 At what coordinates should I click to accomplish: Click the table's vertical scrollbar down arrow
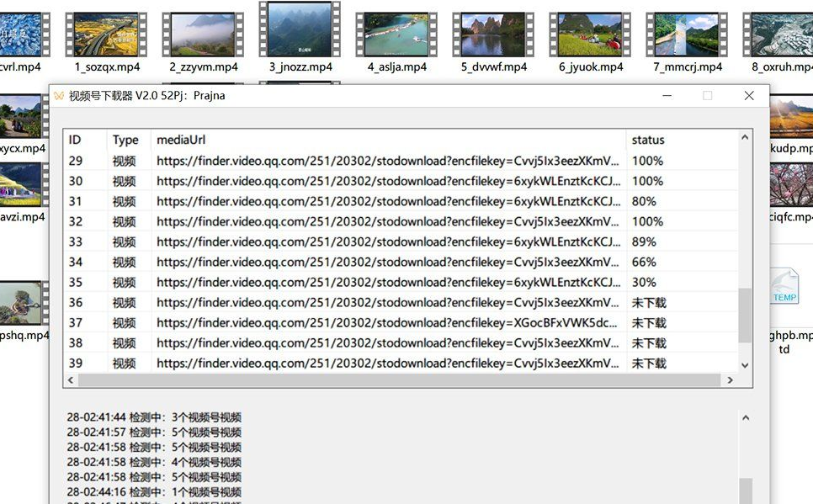743,363
